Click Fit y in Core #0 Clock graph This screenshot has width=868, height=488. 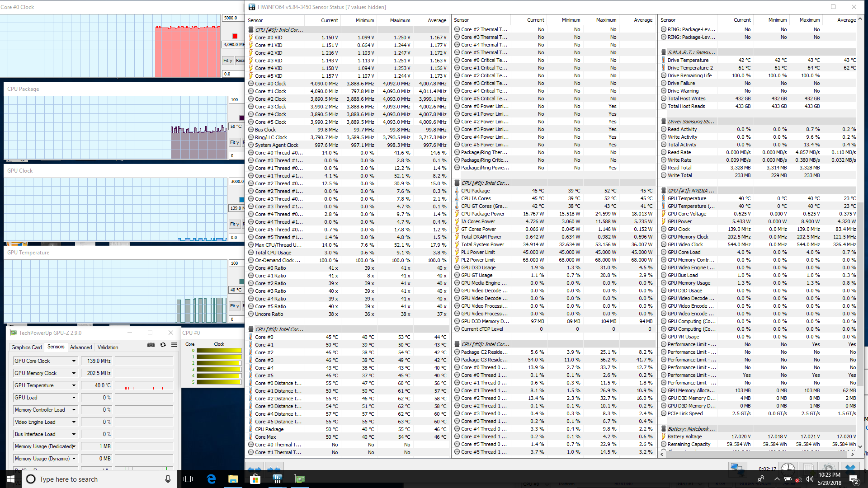coord(227,61)
